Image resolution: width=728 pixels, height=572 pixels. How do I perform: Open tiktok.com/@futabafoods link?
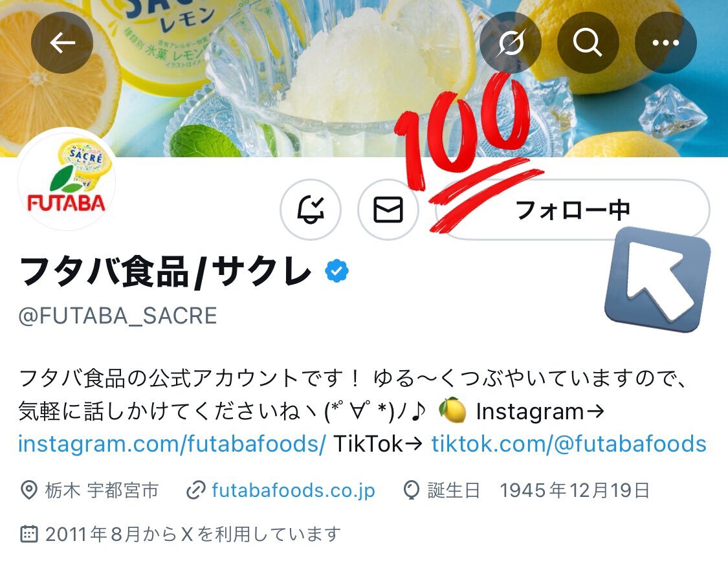point(569,444)
